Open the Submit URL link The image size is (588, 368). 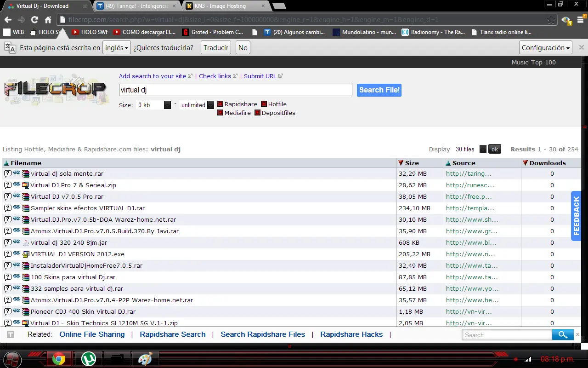pyautogui.click(x=260, y=76)
